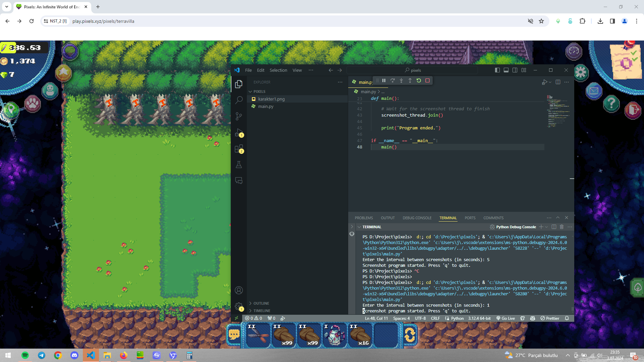Image resolution: width=644 pixels, height=362 pixels.
Task: Toggle the primary side bar layout button
Action: coord(497,70)
